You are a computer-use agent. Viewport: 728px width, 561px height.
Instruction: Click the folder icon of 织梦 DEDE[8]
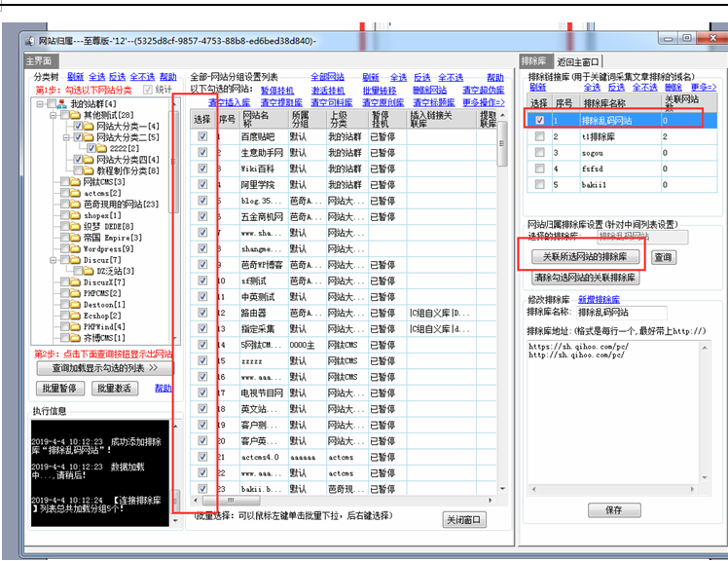tap(75, 226)
